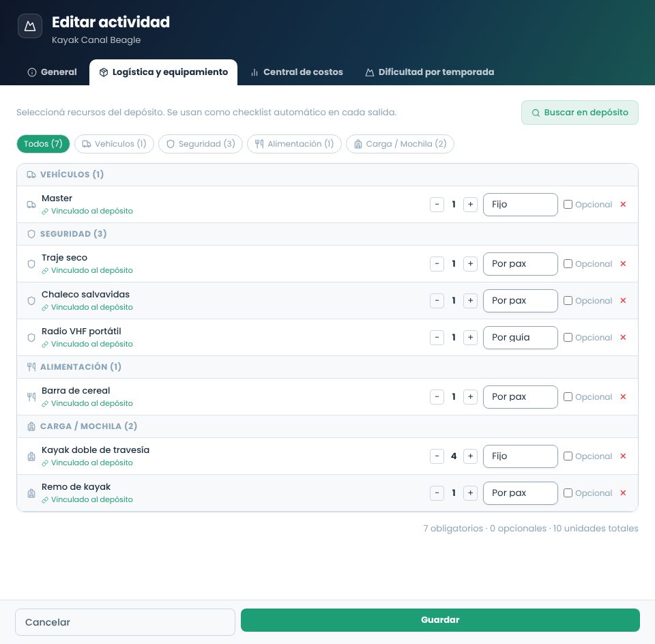Viewport: 655px width, 644px height.
Task: Decrease Traje seco quantity
Action: [437, 263]
